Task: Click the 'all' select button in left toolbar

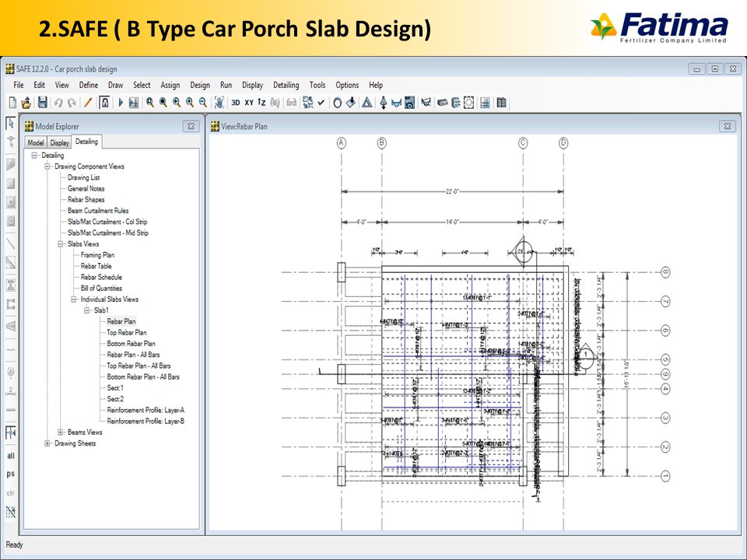Action: (x=10, y=456)
